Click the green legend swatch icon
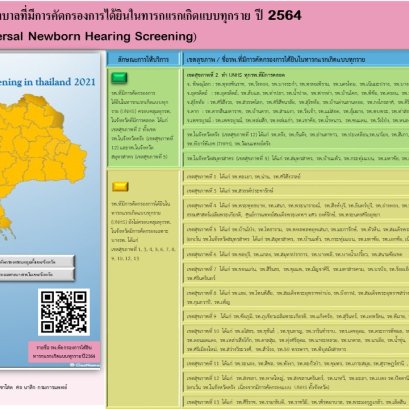Image resolution: width=409 pixels, height=409 pixels. click(119, 78)
